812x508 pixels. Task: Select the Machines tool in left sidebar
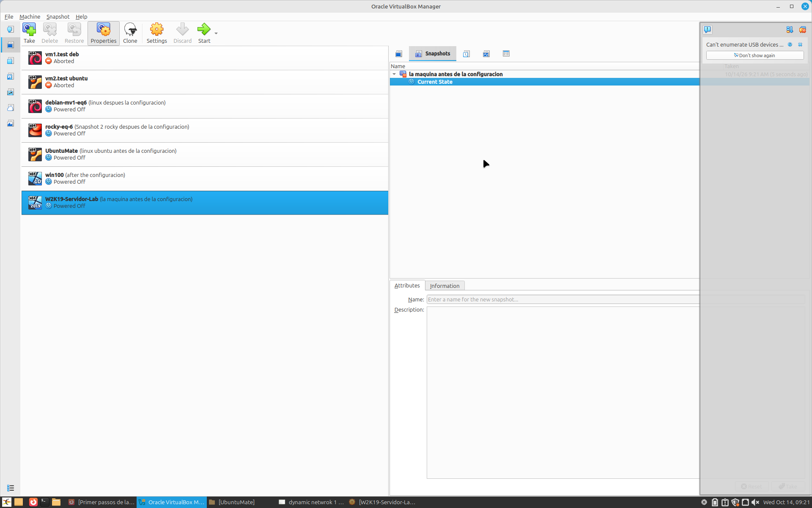tap(11, 45)
